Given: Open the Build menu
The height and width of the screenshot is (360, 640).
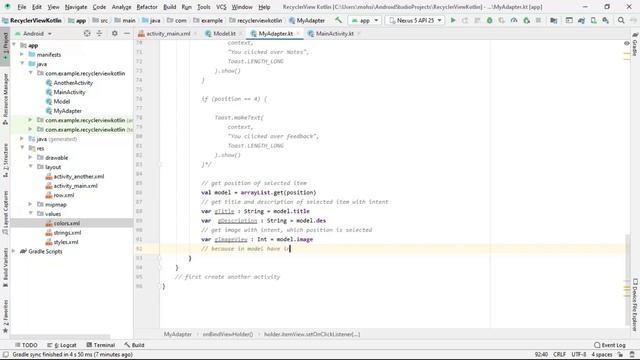Looking at the screenshot, I should pyautogui.click(x=169, y=7).
